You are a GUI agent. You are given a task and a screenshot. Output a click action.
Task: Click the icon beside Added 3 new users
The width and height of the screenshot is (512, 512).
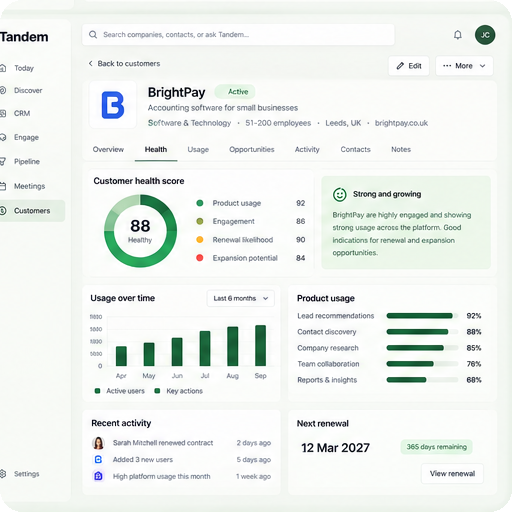tap(98, 460)
